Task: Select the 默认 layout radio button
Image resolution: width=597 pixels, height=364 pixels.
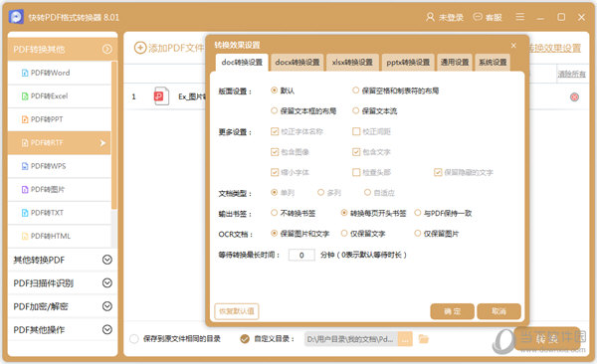Action: tap(274, 91)
